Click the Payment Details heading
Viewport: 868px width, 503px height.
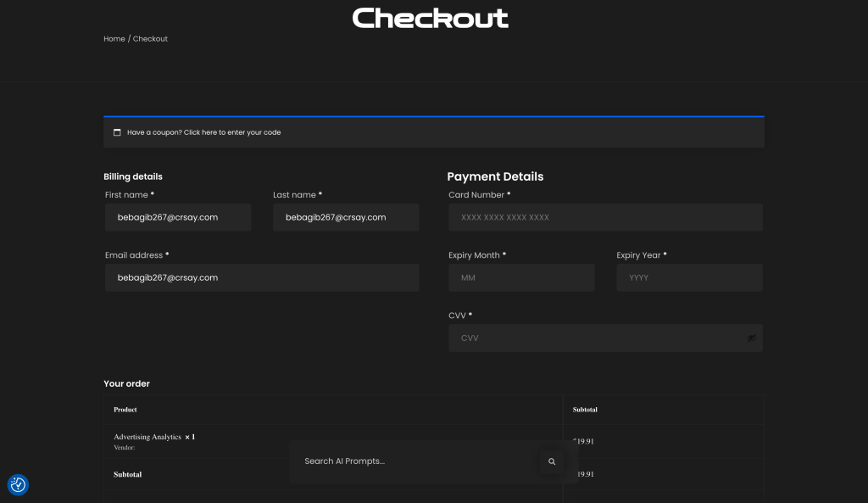[495, 176]
